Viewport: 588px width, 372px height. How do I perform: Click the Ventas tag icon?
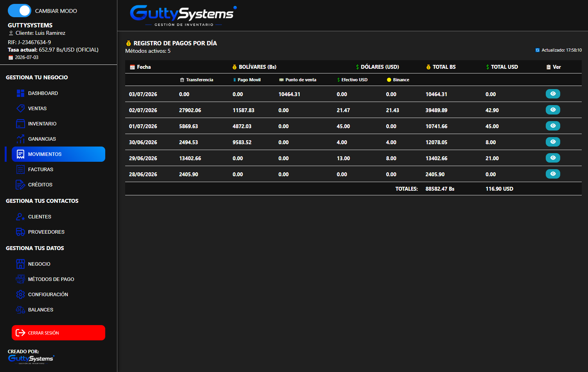20,108
